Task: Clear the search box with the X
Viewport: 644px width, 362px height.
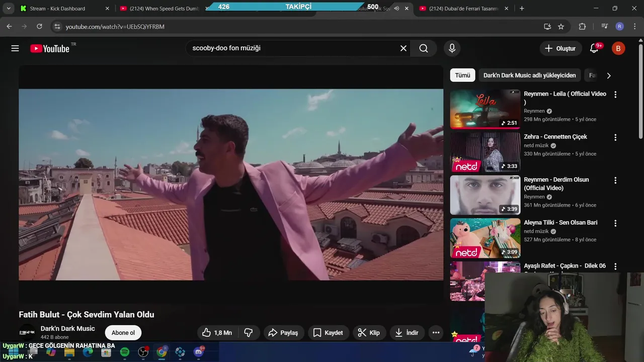Action: tap(404, 48)
